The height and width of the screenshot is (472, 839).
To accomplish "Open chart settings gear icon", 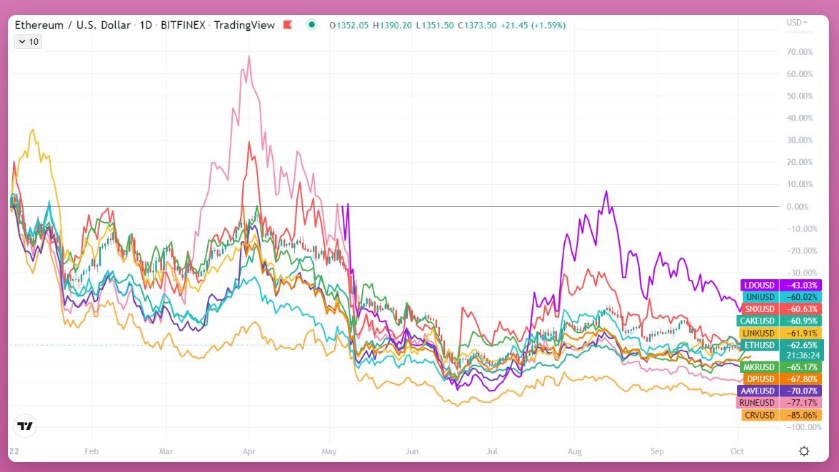I will [804, 451].
